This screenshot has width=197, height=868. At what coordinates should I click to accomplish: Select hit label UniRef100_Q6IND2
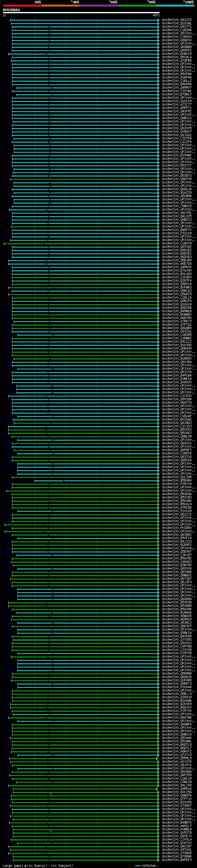click(x=177, y=535)
